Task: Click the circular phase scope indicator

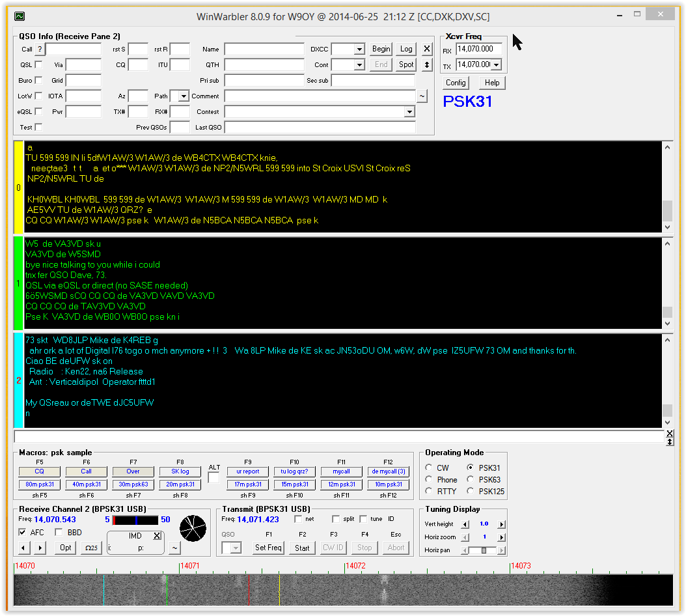Action: coord(193,529)
